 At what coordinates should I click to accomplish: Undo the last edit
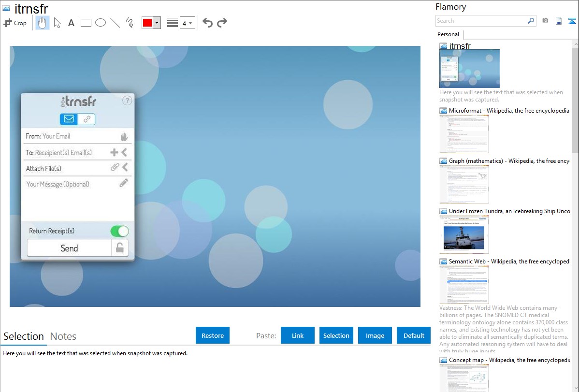coord(207,23)
